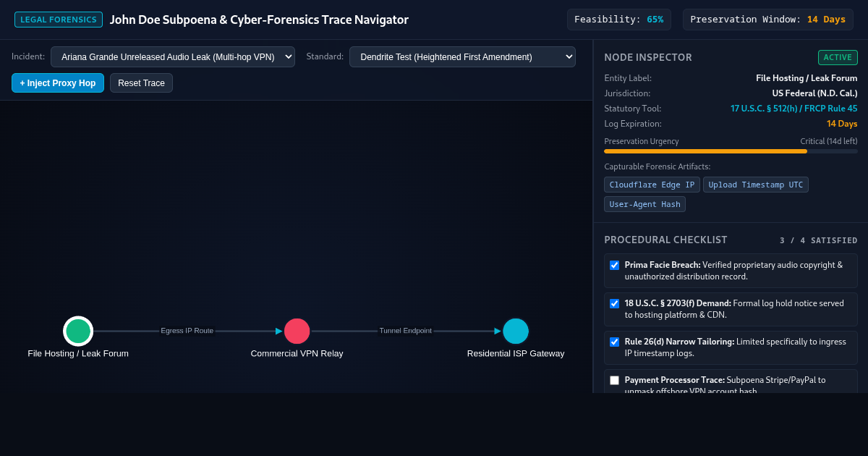This screenshot has height=456, width=868.
Task: Click the Preservation Urgency progress bar
Action: [x=731, y=151]
